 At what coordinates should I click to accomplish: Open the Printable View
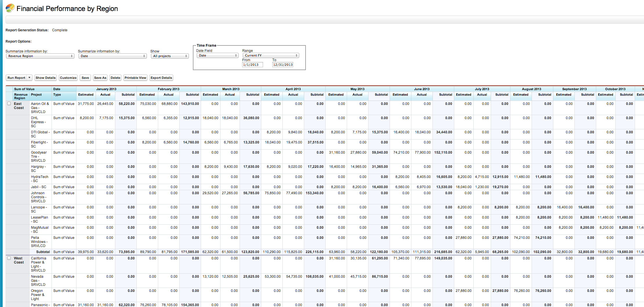pyautogui.click(x=135, y=78)
